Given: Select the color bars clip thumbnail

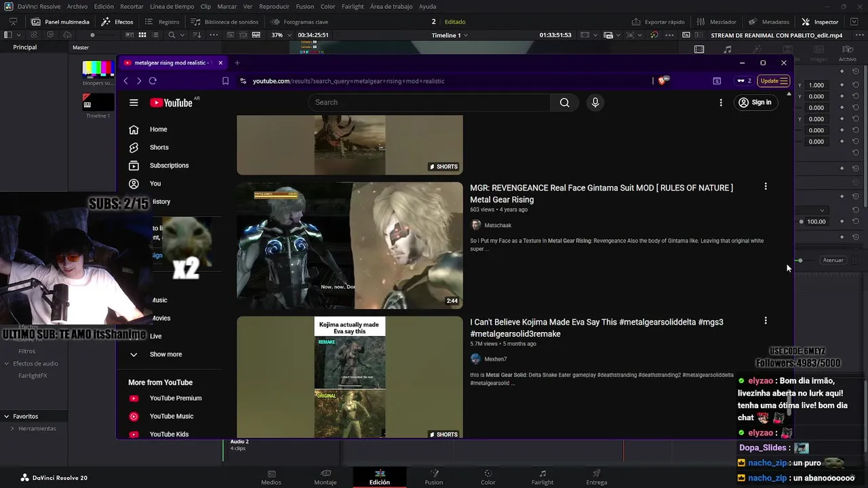Looking at the screenshot, I should 98,68.
